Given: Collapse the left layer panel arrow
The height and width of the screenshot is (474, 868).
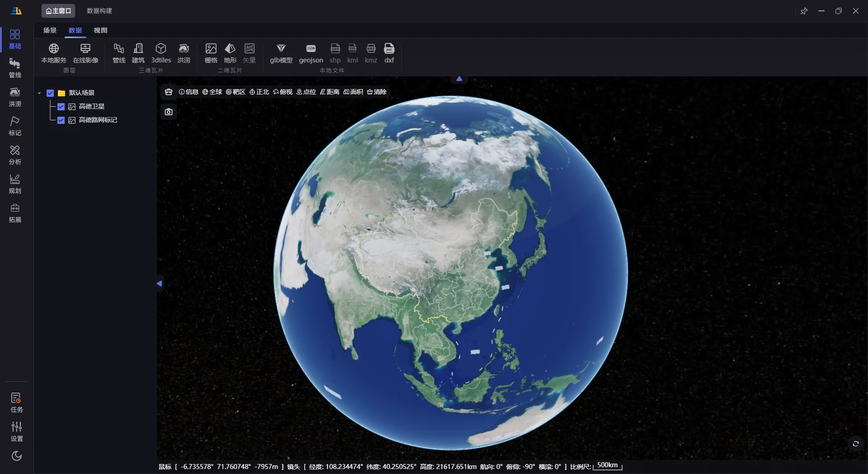Looking at the screenshot, I should click(x=159, y=284).
